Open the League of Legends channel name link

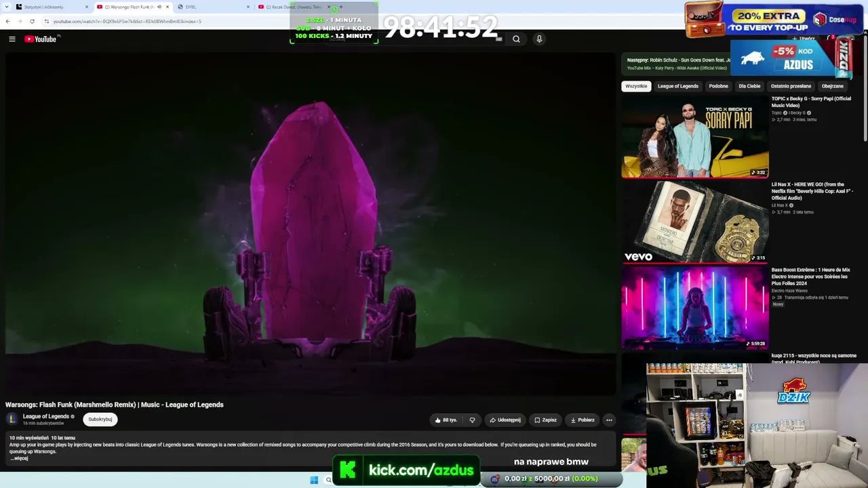point(46,416)
